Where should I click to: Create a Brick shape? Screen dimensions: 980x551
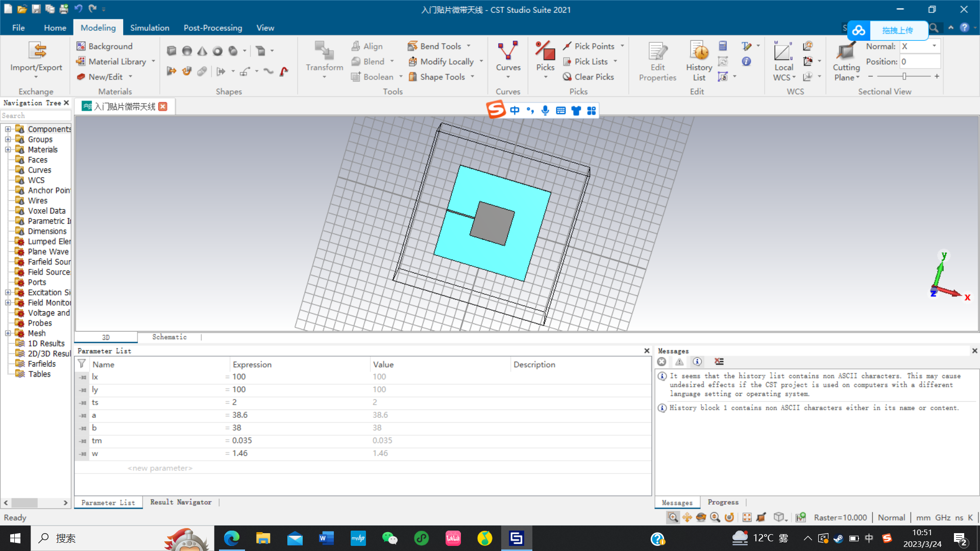point(171,51)
